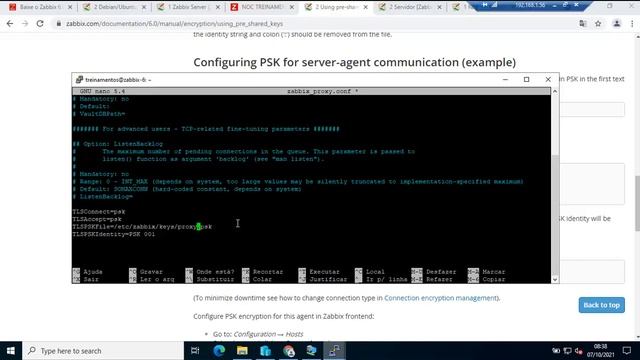Click the TLSConnect=psk line in nano
This screenshot has width=640, height=360.
coord(99,211)
